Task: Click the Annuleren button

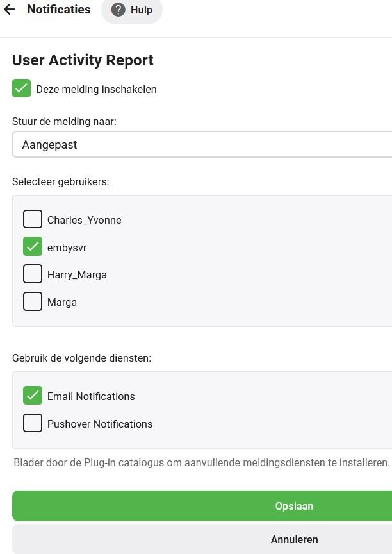Action: (x=294, y=539)
